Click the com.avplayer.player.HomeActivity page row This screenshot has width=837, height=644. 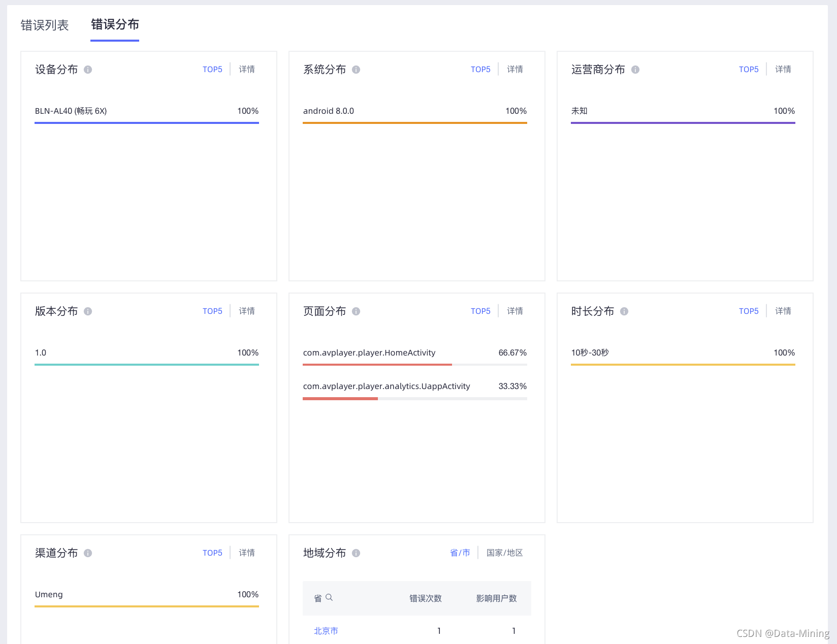point(369,353)
